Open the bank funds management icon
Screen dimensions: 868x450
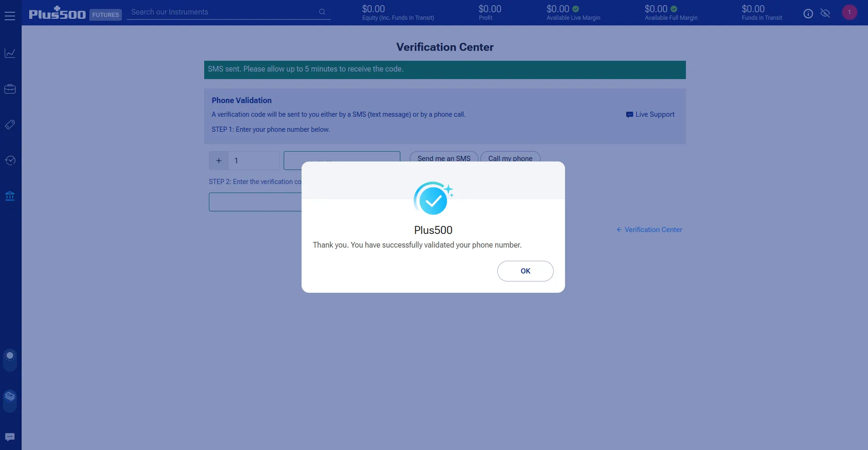[x=10, y=196]
